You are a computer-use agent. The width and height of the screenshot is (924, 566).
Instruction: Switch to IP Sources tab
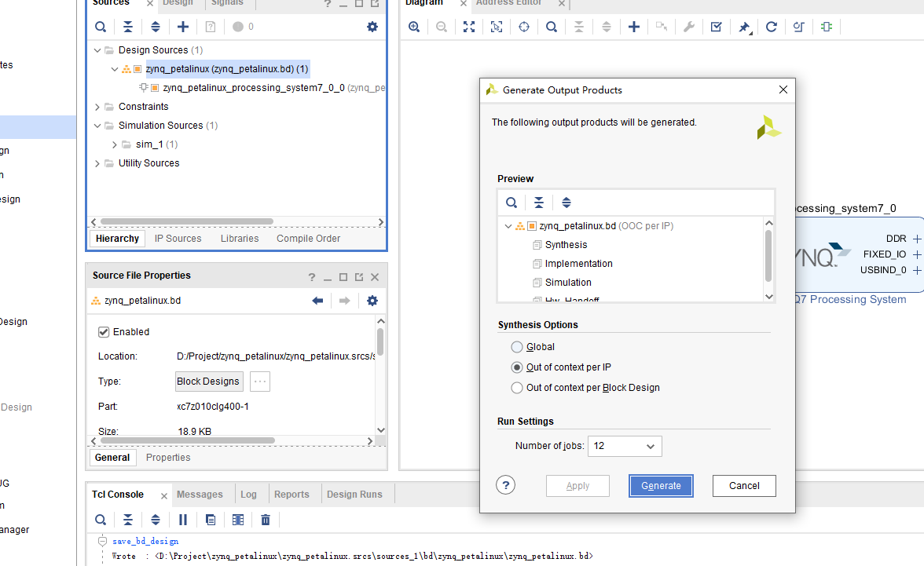178,239
